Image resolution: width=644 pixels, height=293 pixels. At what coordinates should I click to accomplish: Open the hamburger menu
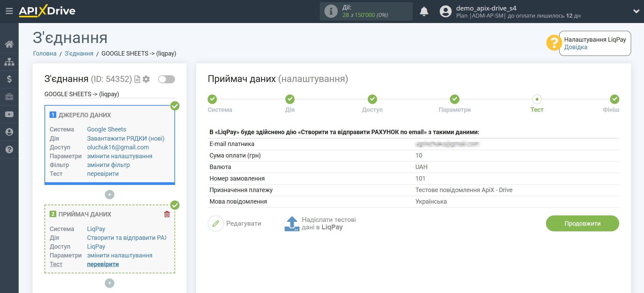[9, 11]
